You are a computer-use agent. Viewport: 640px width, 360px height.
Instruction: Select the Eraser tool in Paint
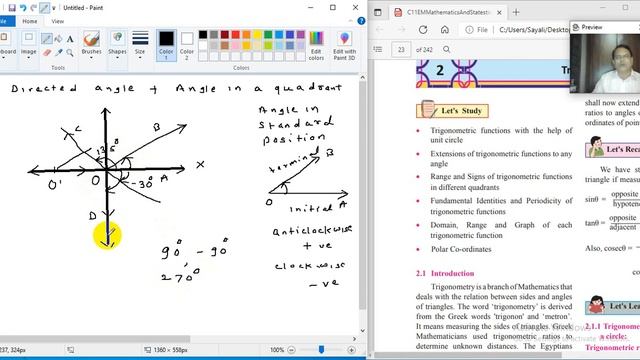[47, 52]
